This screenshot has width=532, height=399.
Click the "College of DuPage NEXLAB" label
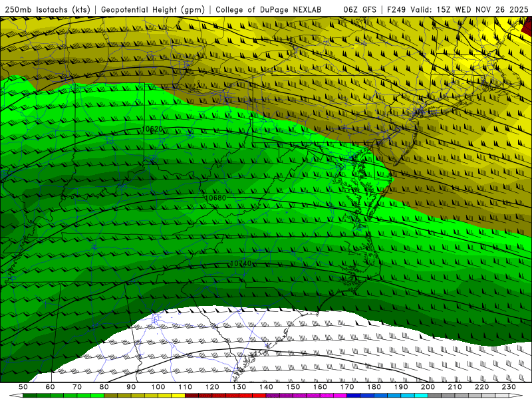pyautogui.click(x=268, y=9)
